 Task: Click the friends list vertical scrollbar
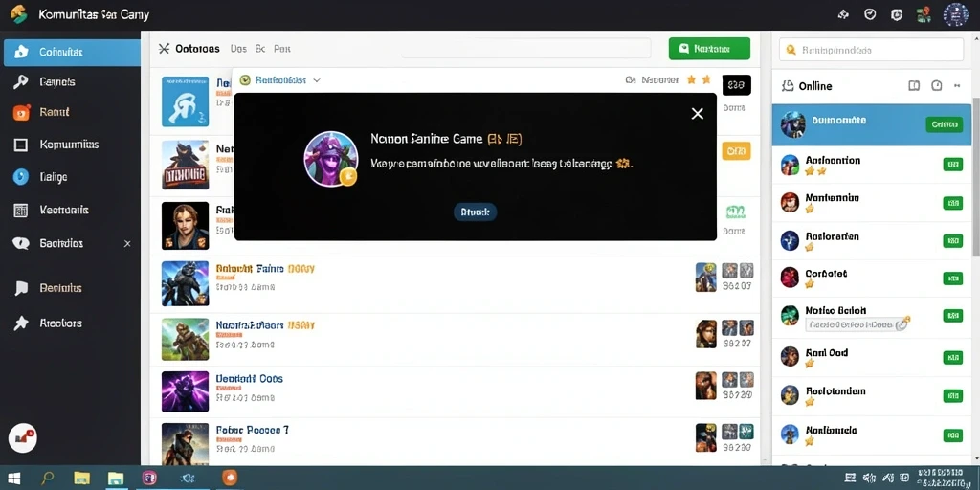click(x=975, y=177)
